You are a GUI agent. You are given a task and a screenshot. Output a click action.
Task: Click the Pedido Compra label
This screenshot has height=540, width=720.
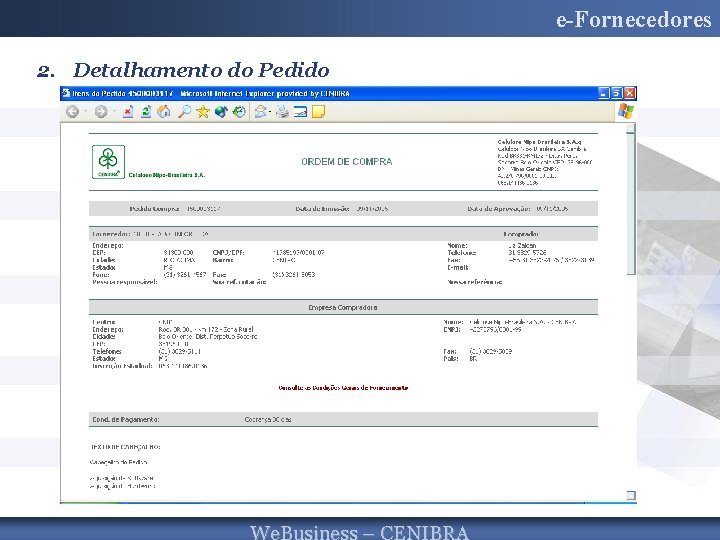click(x=154, y=208)
